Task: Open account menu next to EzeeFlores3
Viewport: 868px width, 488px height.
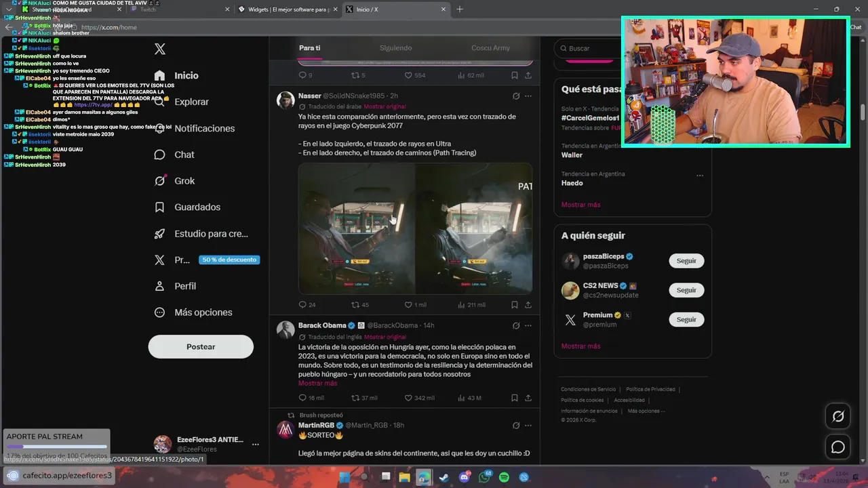Action: (256, 445)
